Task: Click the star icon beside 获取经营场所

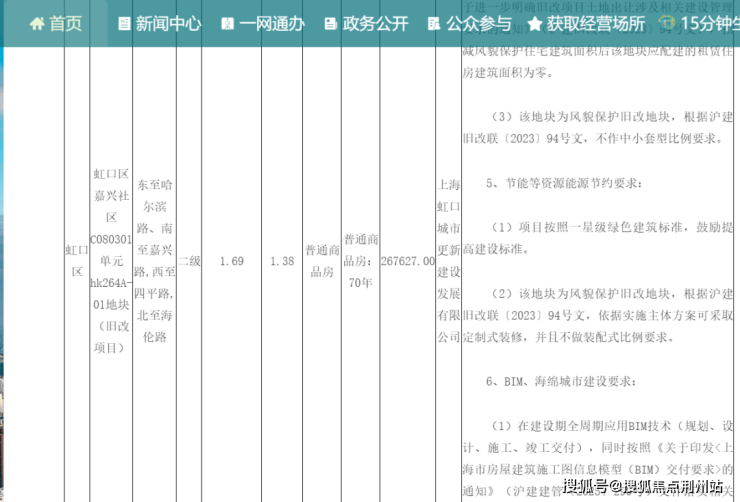Action: coord(535,24)
